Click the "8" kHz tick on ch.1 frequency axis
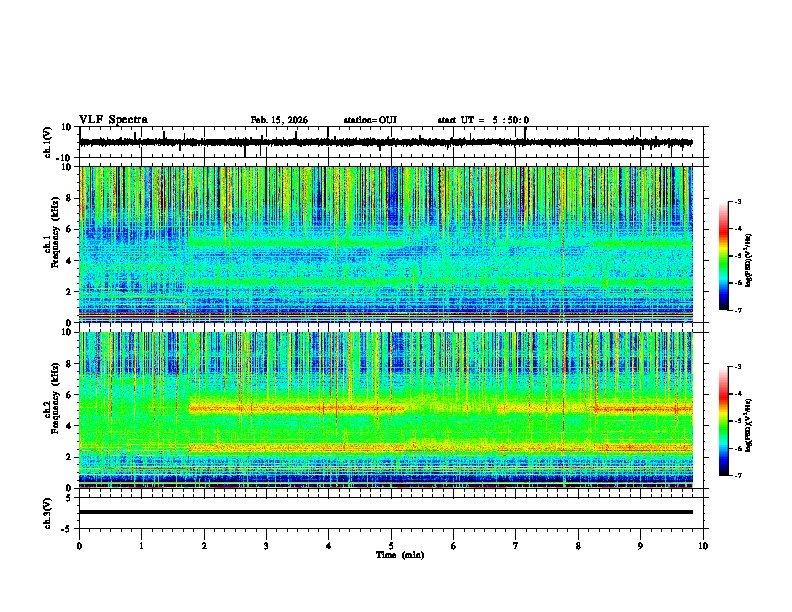This screenshot has height=612, width=792. (x=70, y=198)
